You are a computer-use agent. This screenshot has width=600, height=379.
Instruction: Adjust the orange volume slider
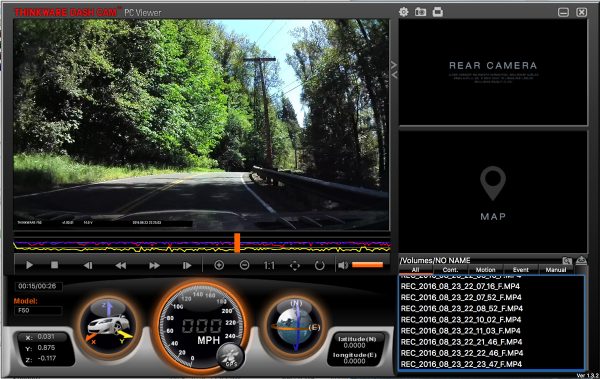367,265
